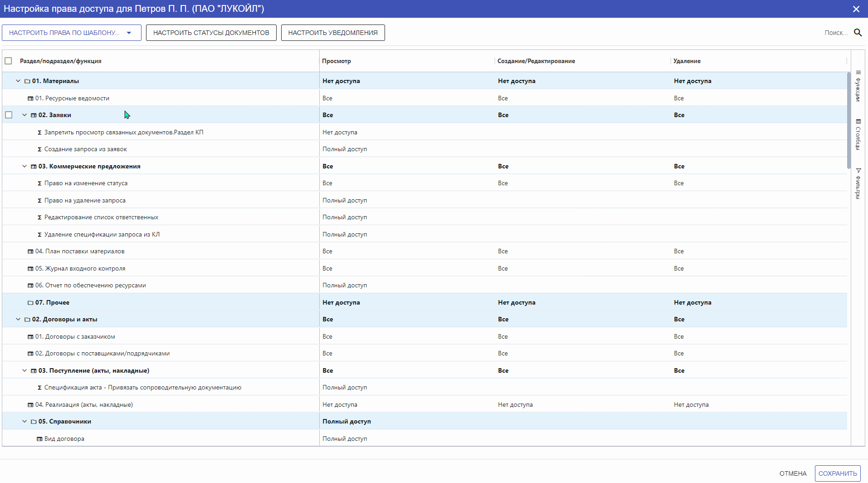This screenshot has width=868, height=483.
Task: Click the Удаление column header
Action: 687,61
